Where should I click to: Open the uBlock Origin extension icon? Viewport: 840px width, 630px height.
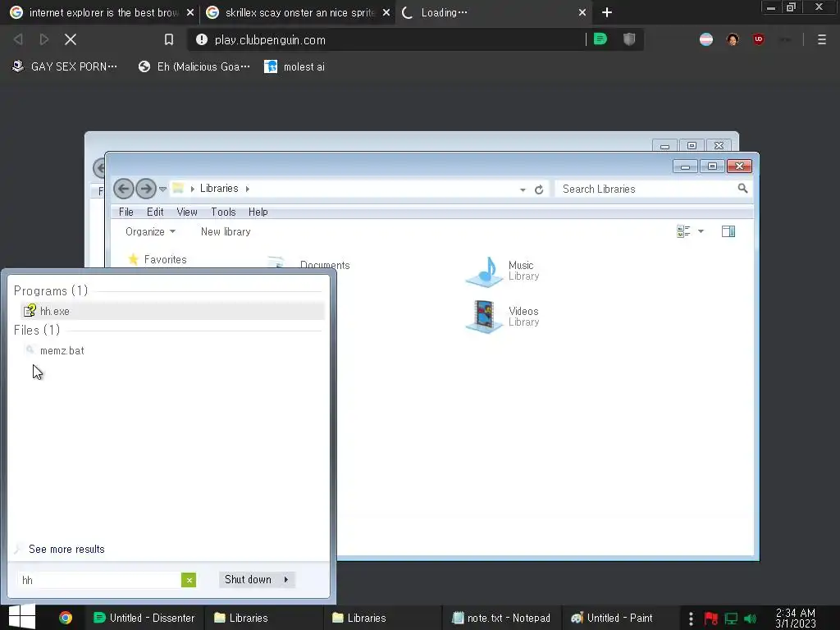click(758, 39)
